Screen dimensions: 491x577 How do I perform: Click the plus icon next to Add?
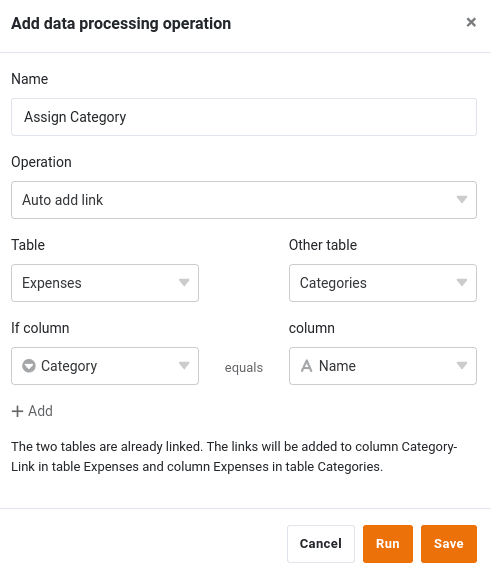pyautogui.click(x=17, y=411)
